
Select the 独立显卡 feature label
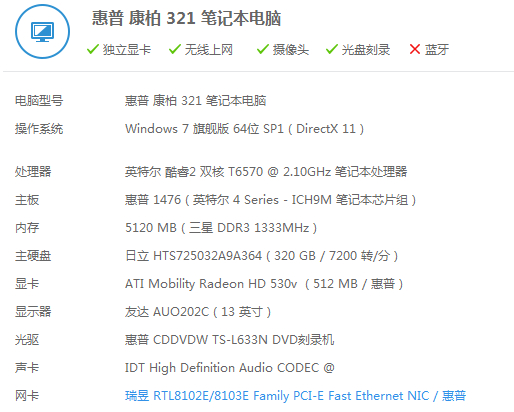click(x=127, y=50)
